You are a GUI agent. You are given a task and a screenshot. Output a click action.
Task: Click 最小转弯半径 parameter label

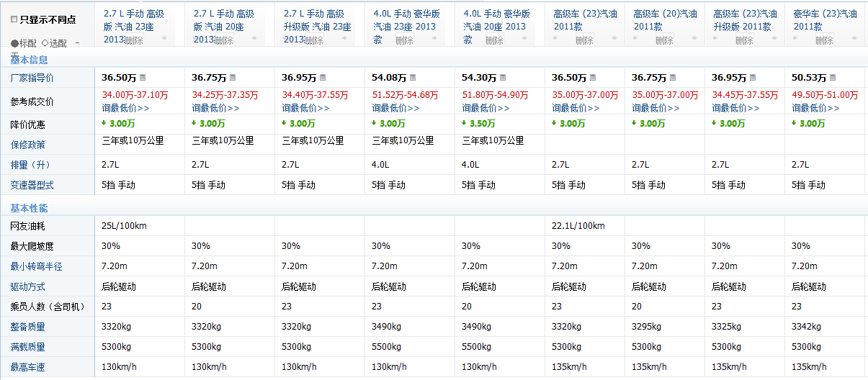coord(37,266)
